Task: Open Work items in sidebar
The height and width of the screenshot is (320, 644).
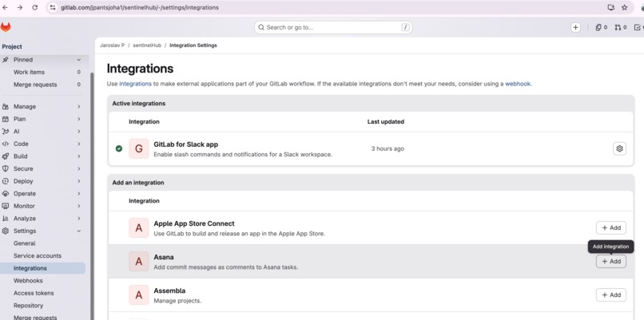Action: [42, 72]
